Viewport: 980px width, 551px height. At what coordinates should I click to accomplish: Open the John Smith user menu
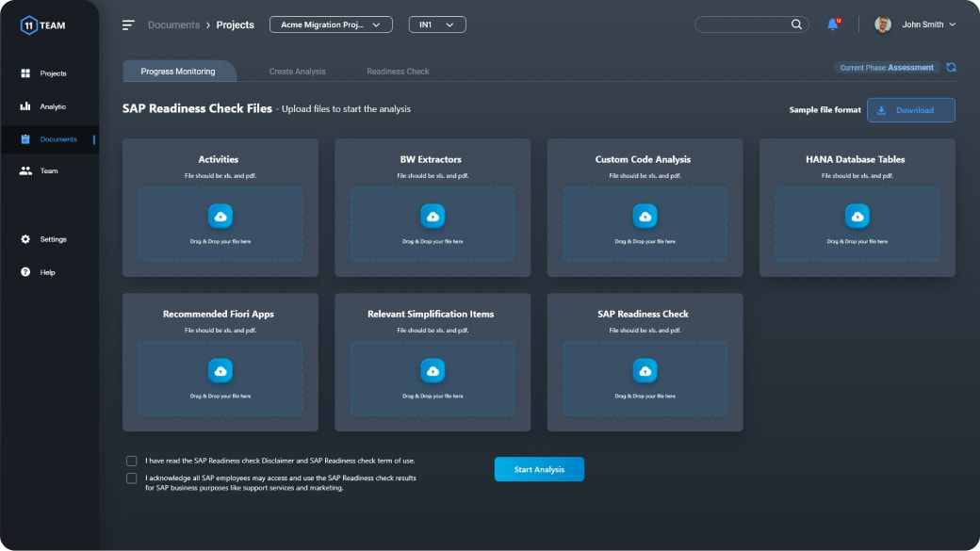(x=915, y=24)
